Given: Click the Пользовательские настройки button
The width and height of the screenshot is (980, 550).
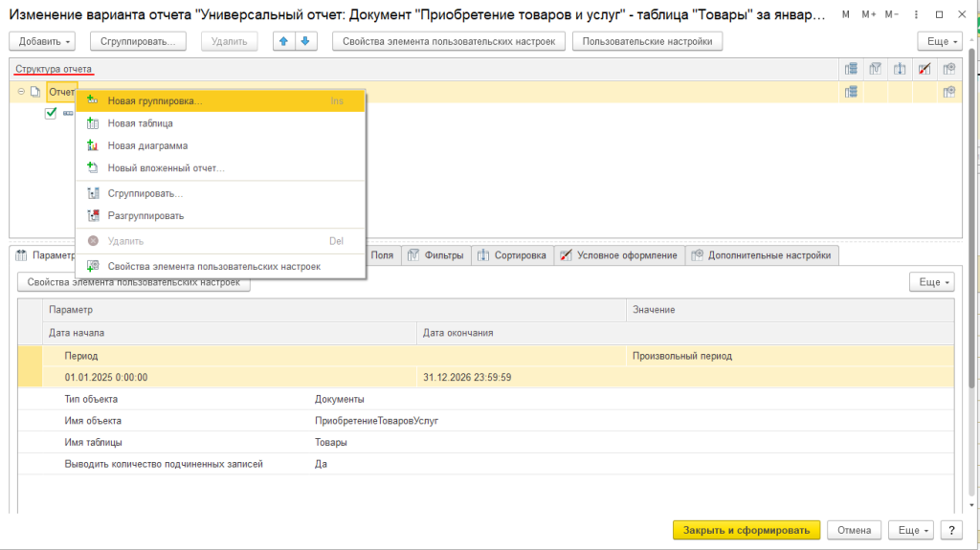Looking at the screenshot, I should point(646,41).
